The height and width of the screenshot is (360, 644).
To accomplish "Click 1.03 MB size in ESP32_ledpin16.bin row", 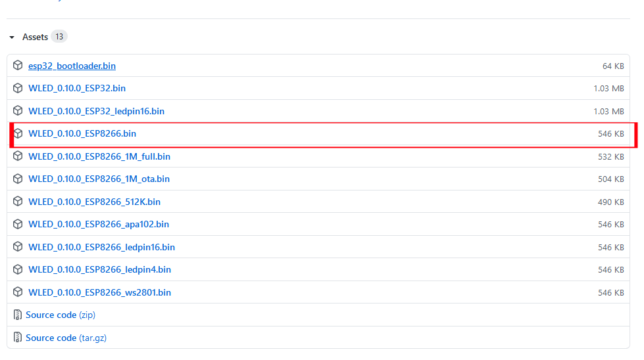I will (608, 112).
